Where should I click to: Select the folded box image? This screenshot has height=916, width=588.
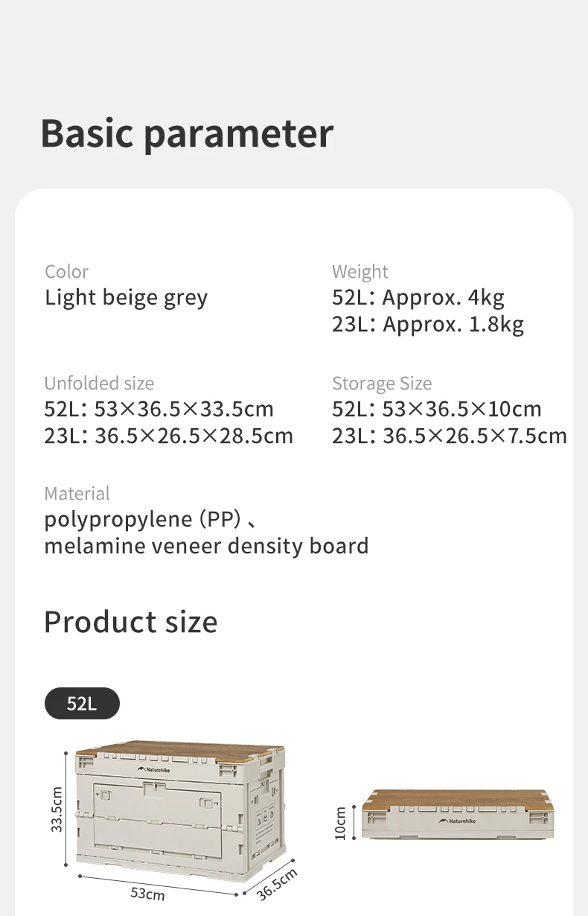457,813
